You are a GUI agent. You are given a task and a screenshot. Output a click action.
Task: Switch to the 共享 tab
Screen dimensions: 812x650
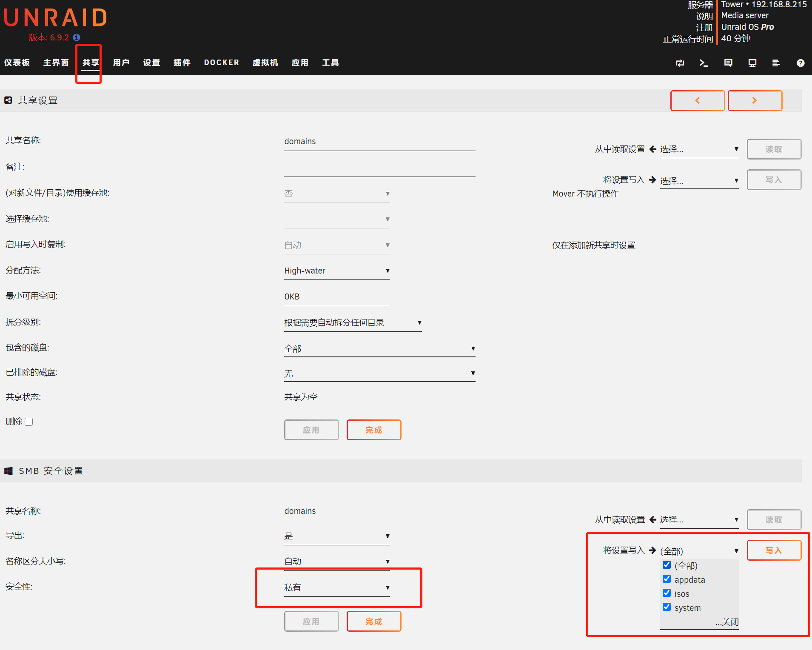coord(91,63)
